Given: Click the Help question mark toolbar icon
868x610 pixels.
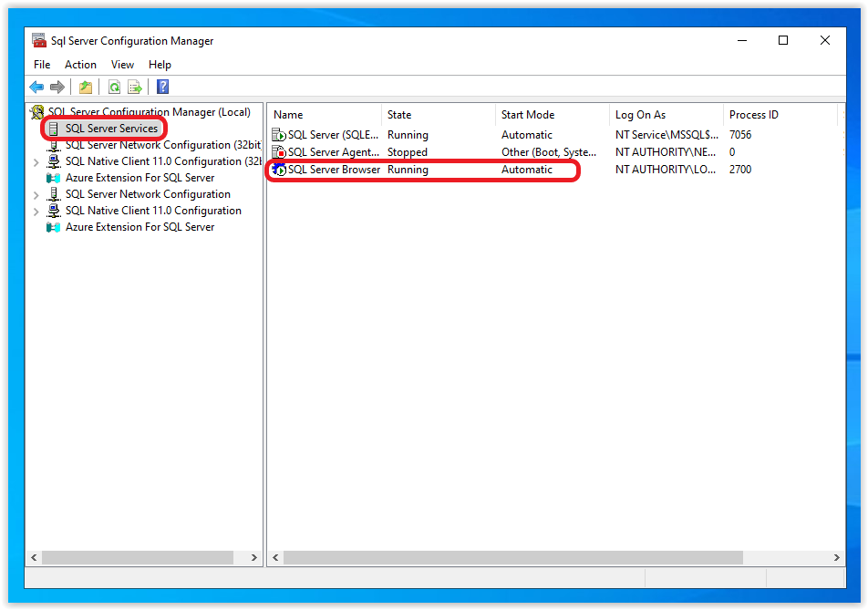Looking at the screenshot, I should coord(162,87).
